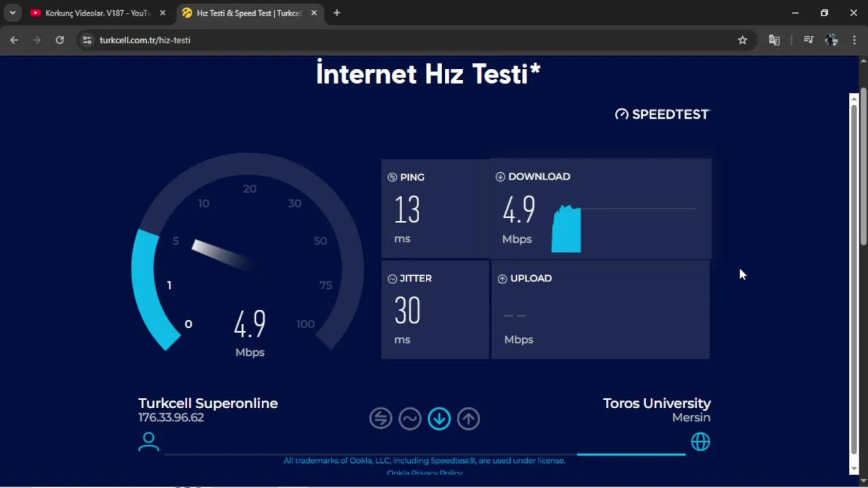Click the gauge scale mark 20
868x488 pixels.
pos(250,189)
